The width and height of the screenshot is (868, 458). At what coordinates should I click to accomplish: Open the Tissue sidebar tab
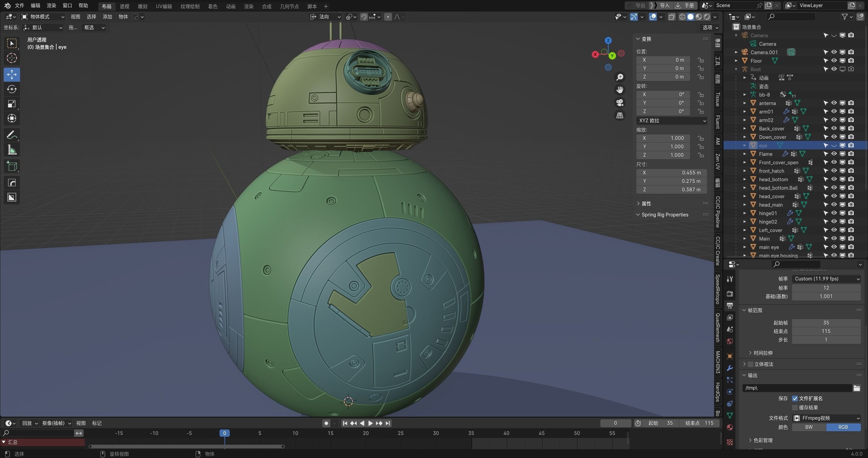717,99
